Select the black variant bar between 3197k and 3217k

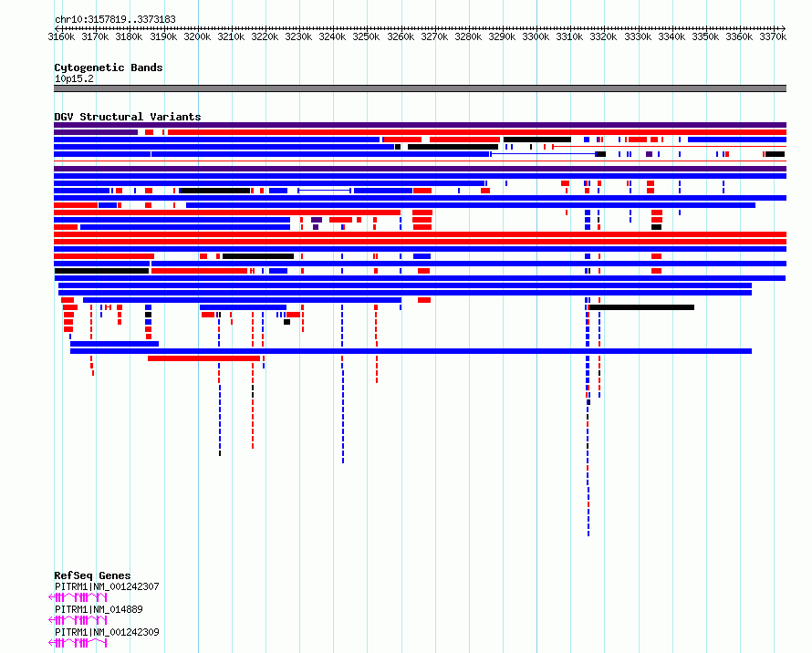click(x=214, y=191)
